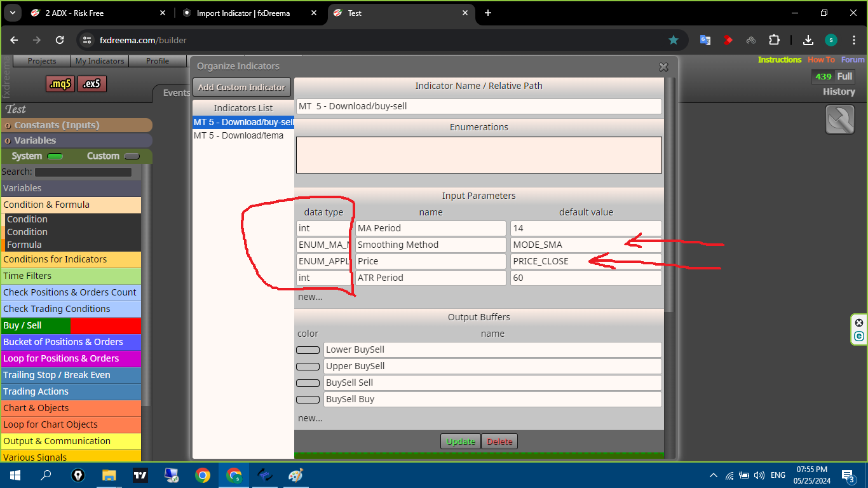Expand Trailing Stop / Break Even category

point(71,375)
